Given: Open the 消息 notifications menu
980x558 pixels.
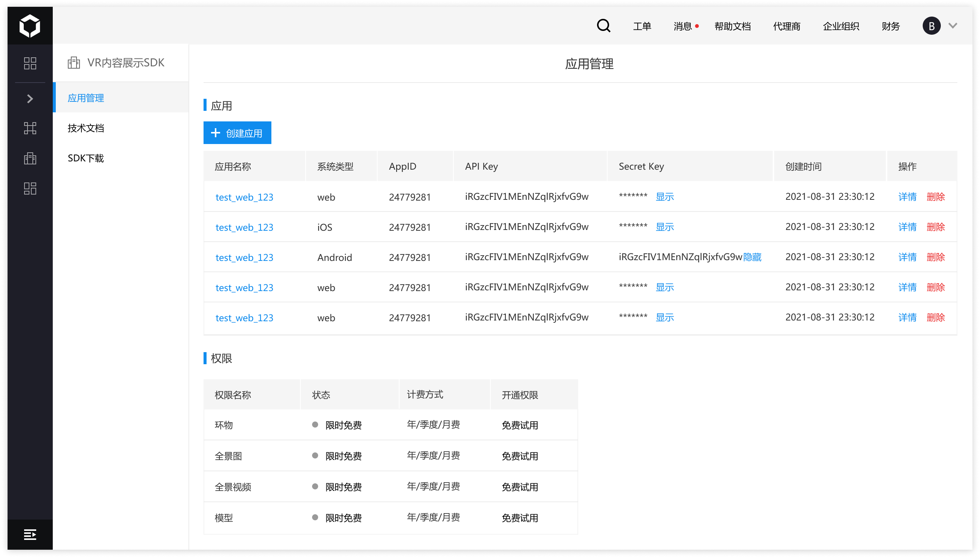Looking at the screenshot, I should (x=683, y=26).
